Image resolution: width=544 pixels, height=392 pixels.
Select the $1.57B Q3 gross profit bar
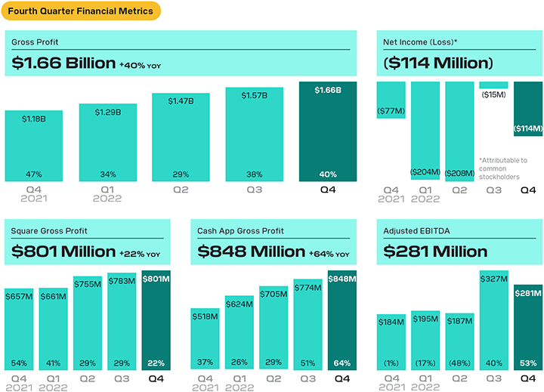click(x=255, y=134)
